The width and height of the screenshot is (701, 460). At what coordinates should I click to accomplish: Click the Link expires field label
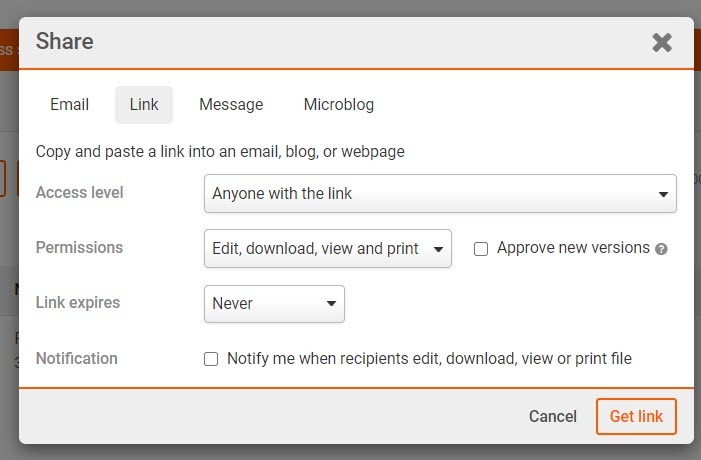click(76, 303)
